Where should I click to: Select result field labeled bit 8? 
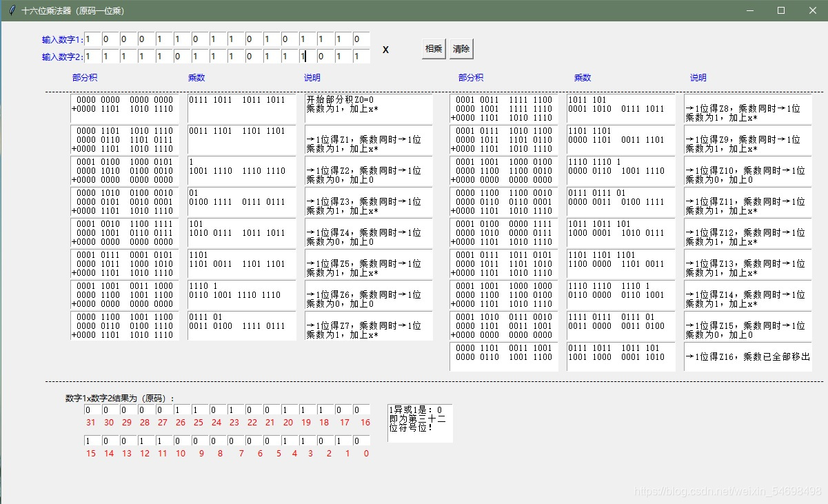(218, 441)
